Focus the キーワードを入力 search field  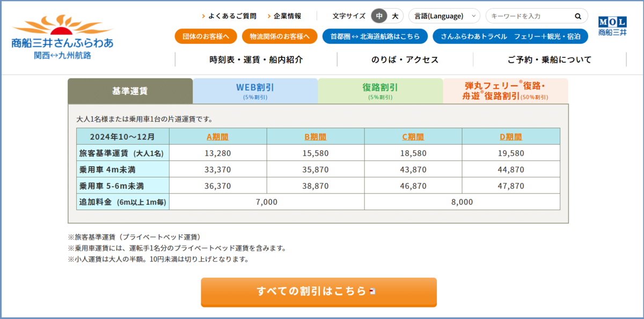530,16
